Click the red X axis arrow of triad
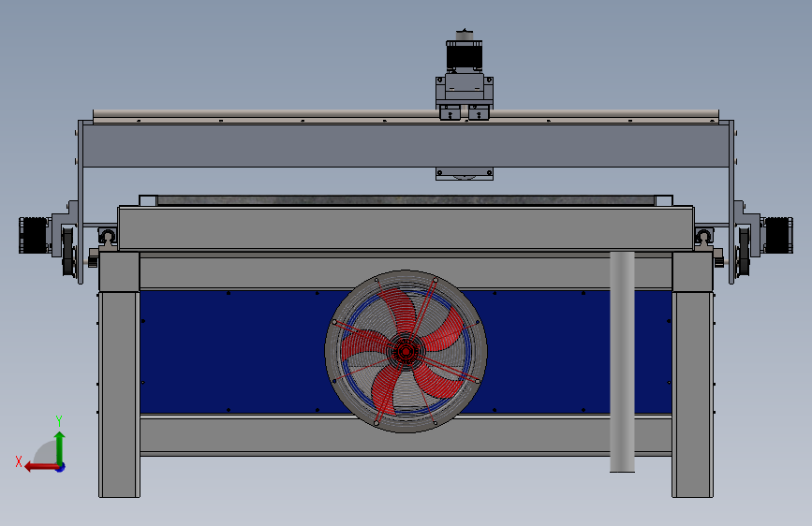 click(40, 467)
